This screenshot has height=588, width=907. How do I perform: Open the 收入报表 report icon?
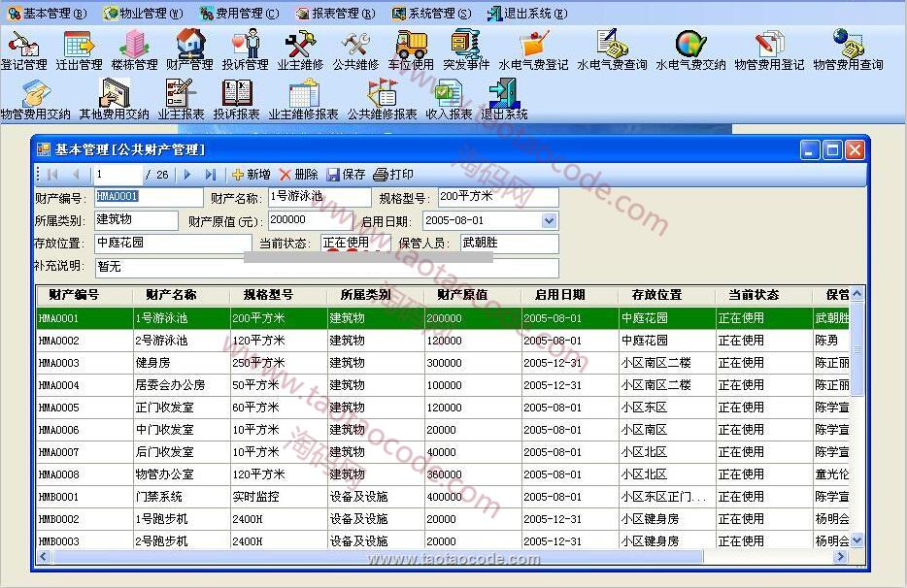pyautogui.click(x=449, y=95)
